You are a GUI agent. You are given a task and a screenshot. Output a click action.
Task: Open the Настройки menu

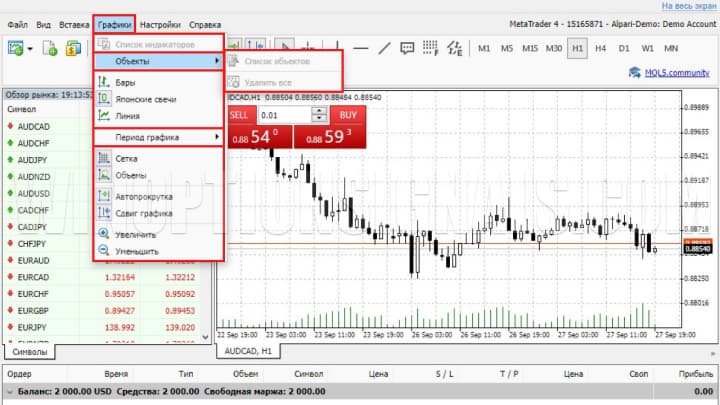pos(160,23)
